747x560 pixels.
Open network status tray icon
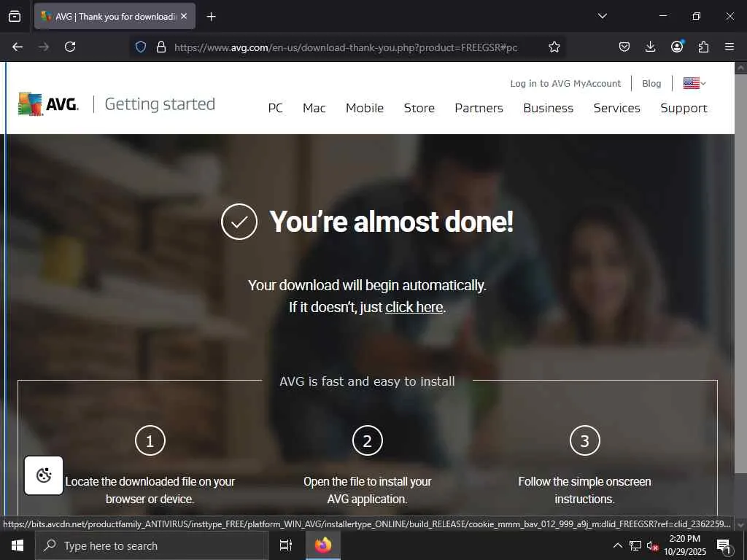pos(635,545)
